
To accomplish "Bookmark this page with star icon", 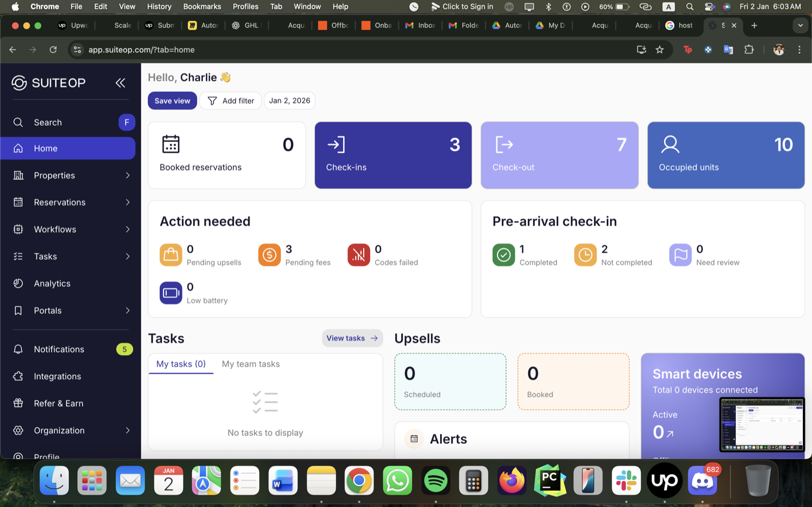I will click(x=659, y=50).
